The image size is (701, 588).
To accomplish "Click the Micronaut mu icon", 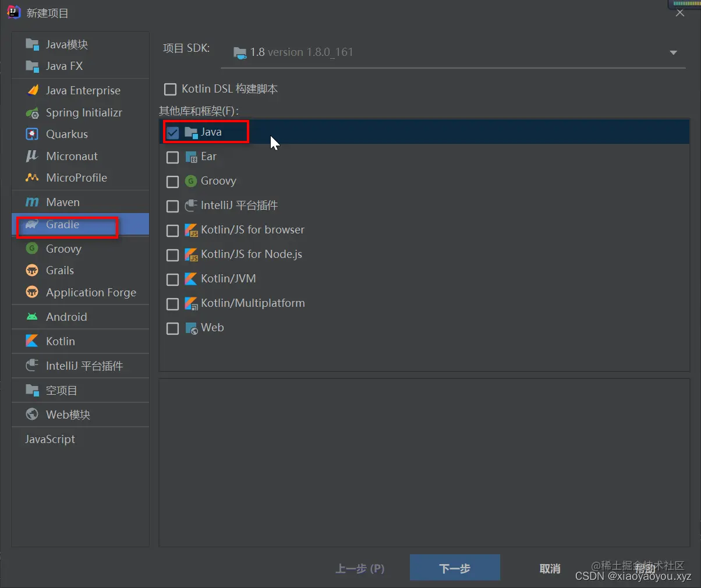I will (x=32, y=156).
